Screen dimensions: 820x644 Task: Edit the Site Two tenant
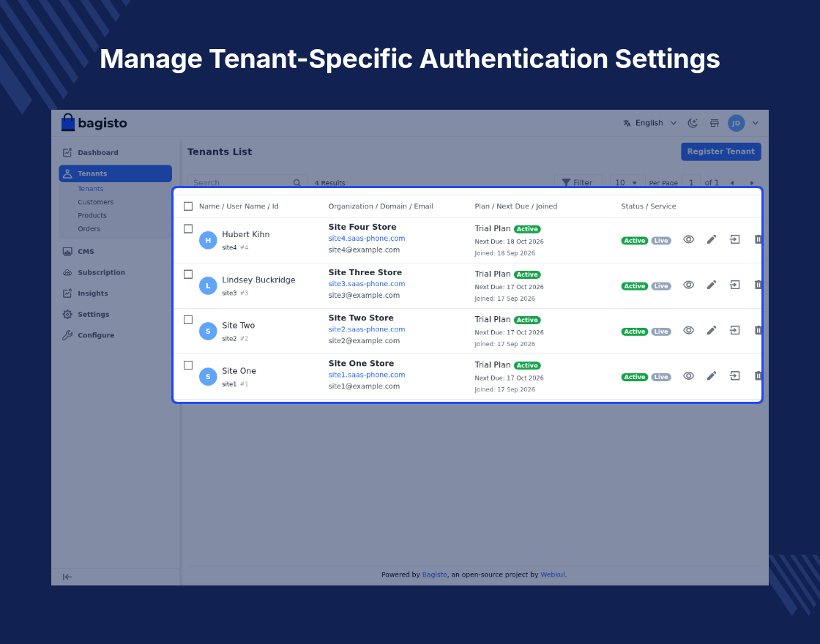pyautogui.click(x=712, y=330)
